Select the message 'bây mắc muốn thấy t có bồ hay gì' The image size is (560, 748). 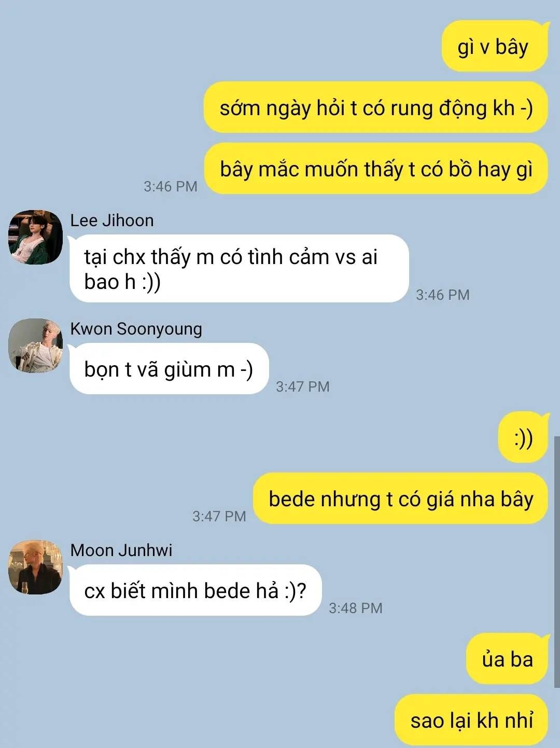click(376, 169)
